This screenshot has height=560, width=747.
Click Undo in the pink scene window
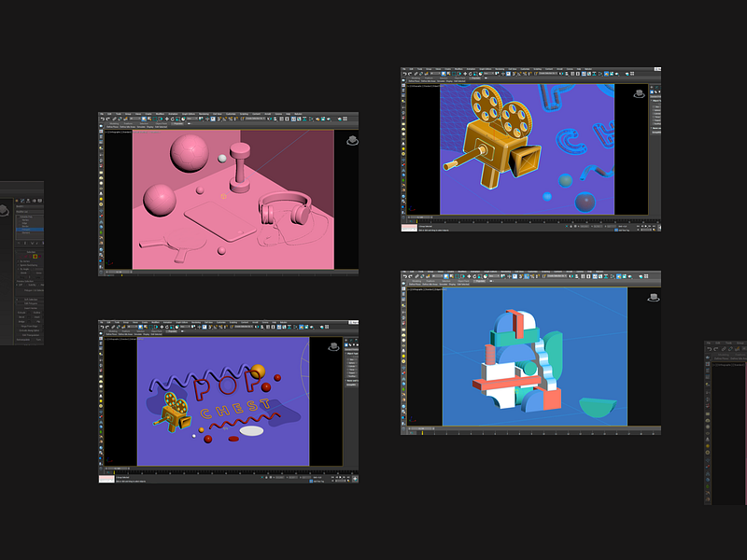[103, 119]
